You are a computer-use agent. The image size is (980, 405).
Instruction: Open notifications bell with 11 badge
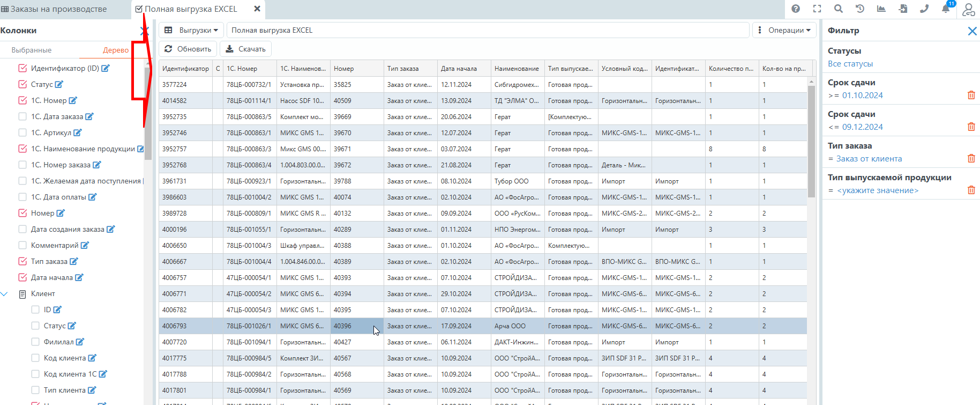(x=946, y=9)
